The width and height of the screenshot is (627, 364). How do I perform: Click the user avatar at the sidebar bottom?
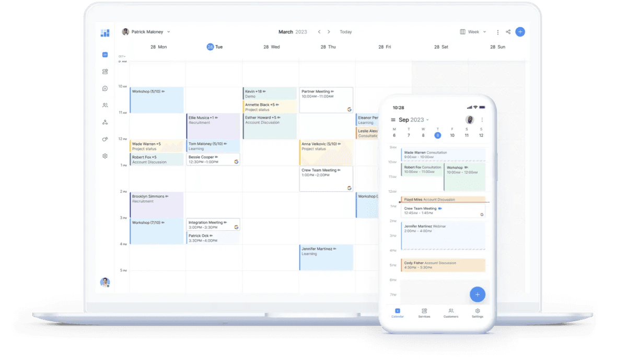click(x=105, y=282)
